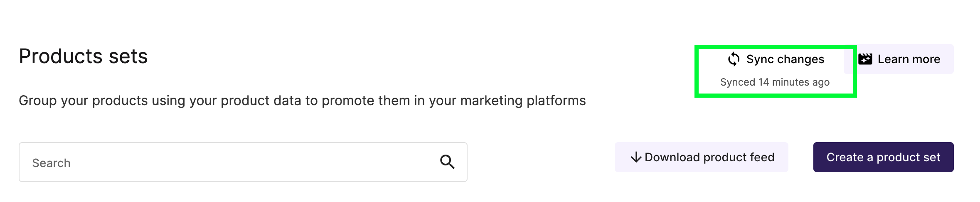Click the 'Products sets' page heading

click(83, 56)
